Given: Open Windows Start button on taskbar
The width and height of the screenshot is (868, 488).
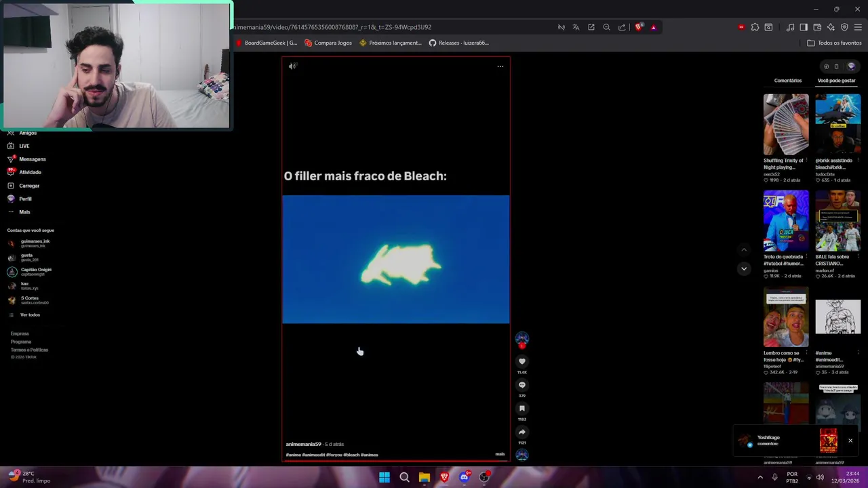Looking at the screenshot, I should click(384, 477).
